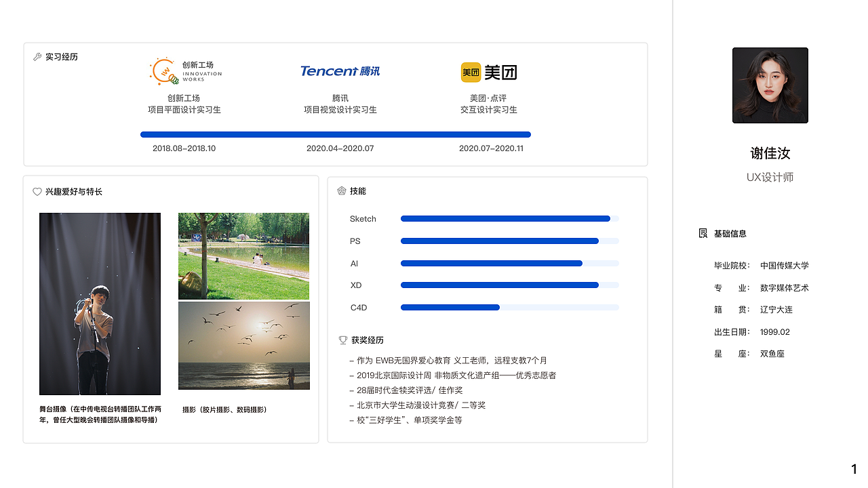
Task: Click the 28届时代金犊奖评选 award line
Action: tap(406, 390)
